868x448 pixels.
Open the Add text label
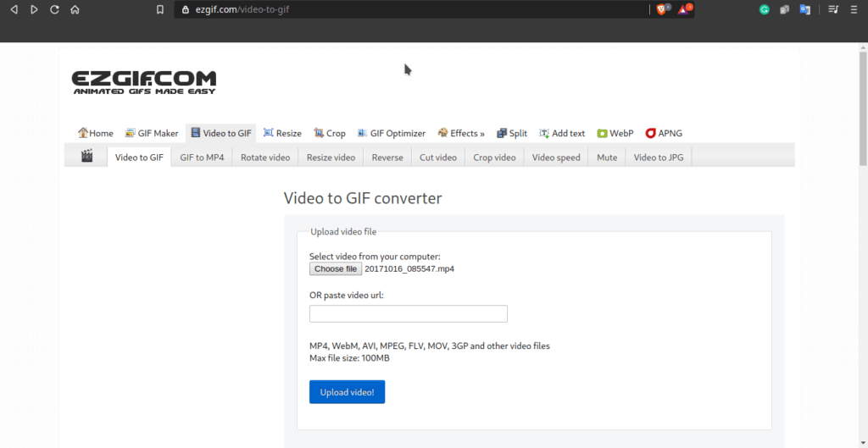click(569, 133)
